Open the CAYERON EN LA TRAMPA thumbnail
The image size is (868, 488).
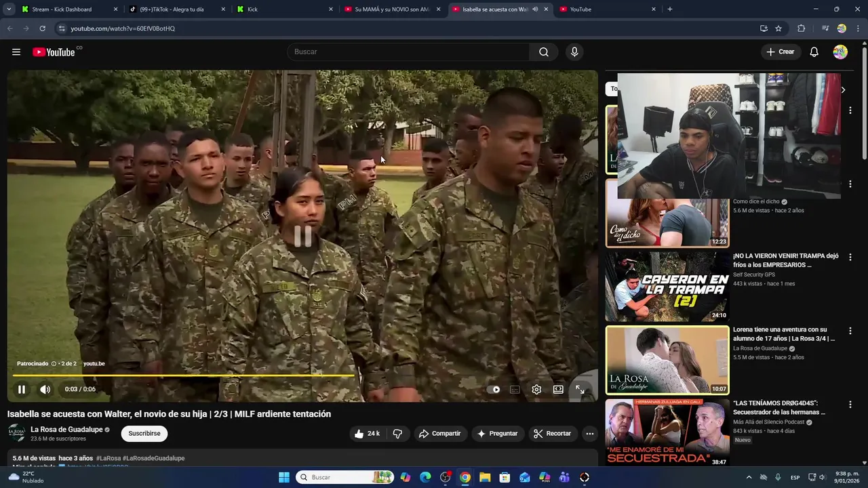pyautogui.click(x=667, y=287)
